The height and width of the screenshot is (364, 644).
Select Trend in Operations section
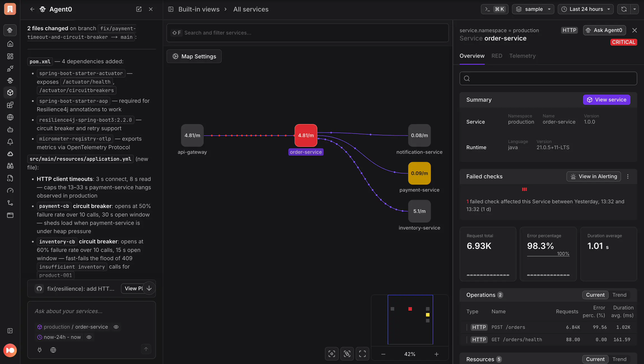619,295
